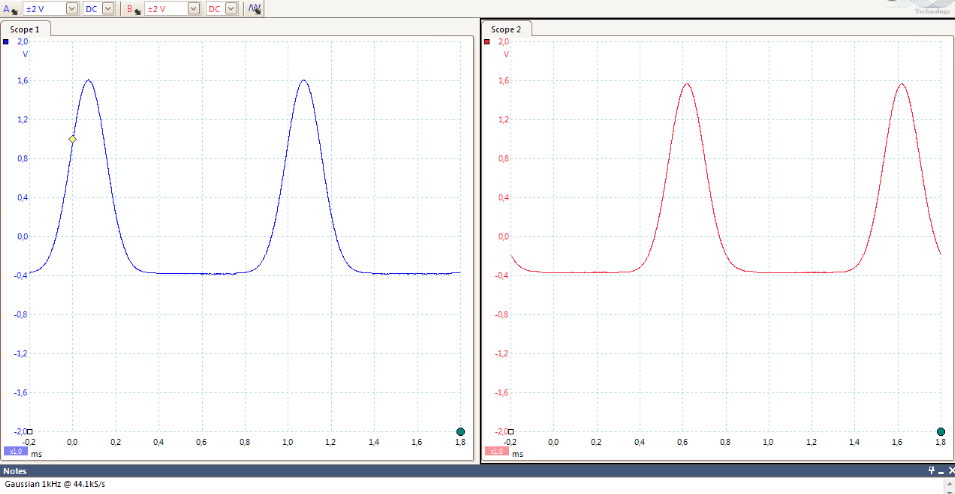955x494 pixels.
Task: Click the teal time ruler handle in Scope 1
Action: [460, 431]
